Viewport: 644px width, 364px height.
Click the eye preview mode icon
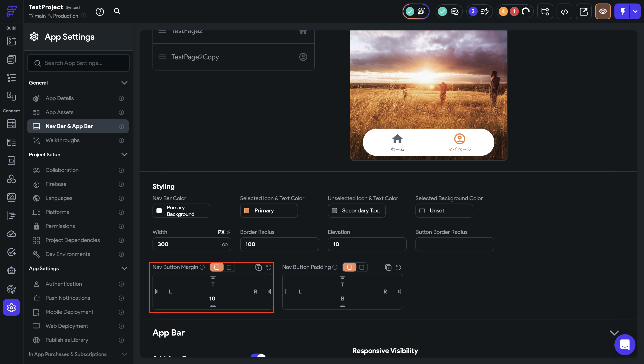pos(603,12)
